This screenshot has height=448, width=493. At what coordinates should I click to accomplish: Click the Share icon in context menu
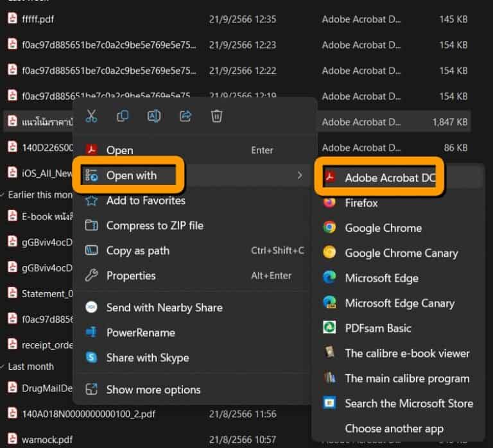pos(185,116)
